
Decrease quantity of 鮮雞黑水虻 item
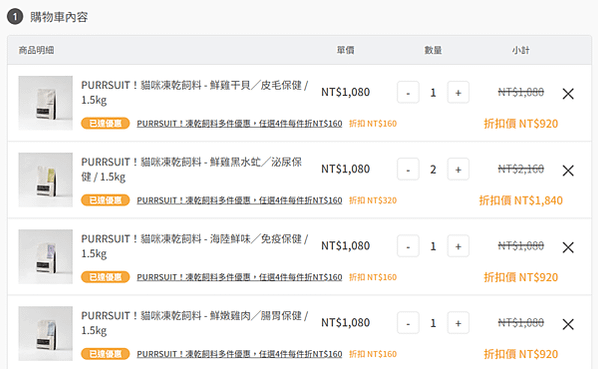tap(408, 169)
